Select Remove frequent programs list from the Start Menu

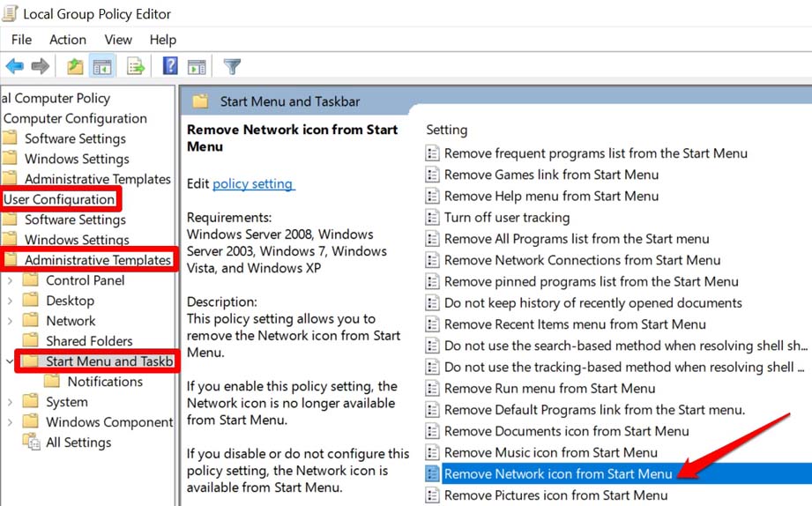point(595,153)
